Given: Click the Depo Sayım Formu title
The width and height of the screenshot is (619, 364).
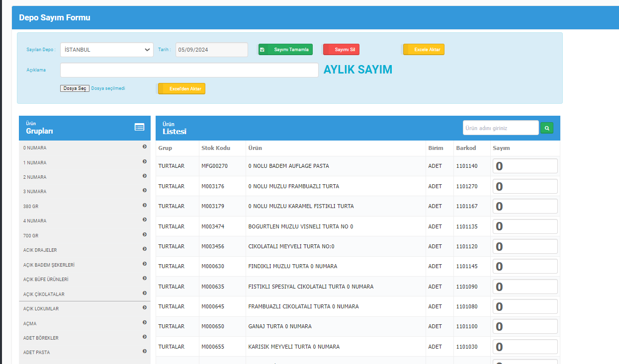Looking at the screenshot, I should pyautogui.click(x=55, y=18).
